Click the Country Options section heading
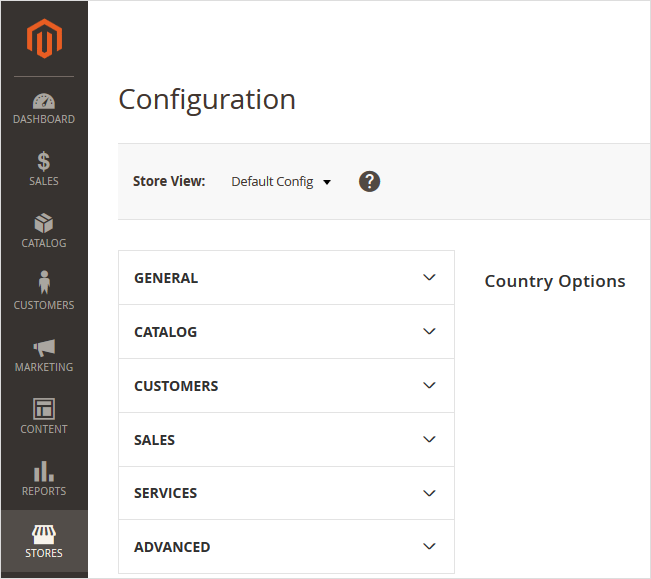 tap(555, 281)
